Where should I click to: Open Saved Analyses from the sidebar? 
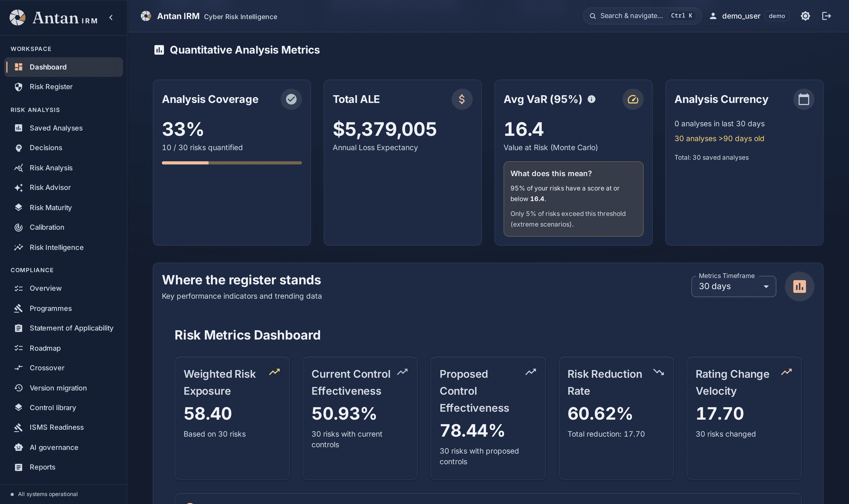[63, 128]
